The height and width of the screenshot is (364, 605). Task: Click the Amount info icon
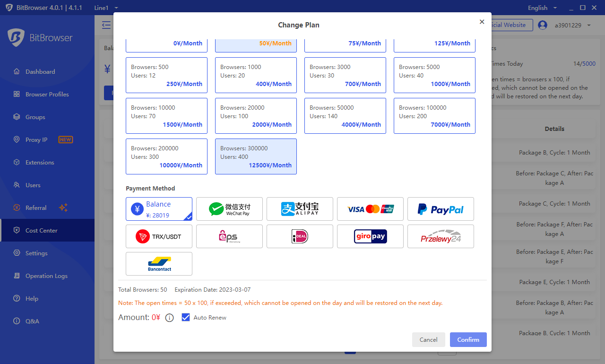tap(170, 318)
